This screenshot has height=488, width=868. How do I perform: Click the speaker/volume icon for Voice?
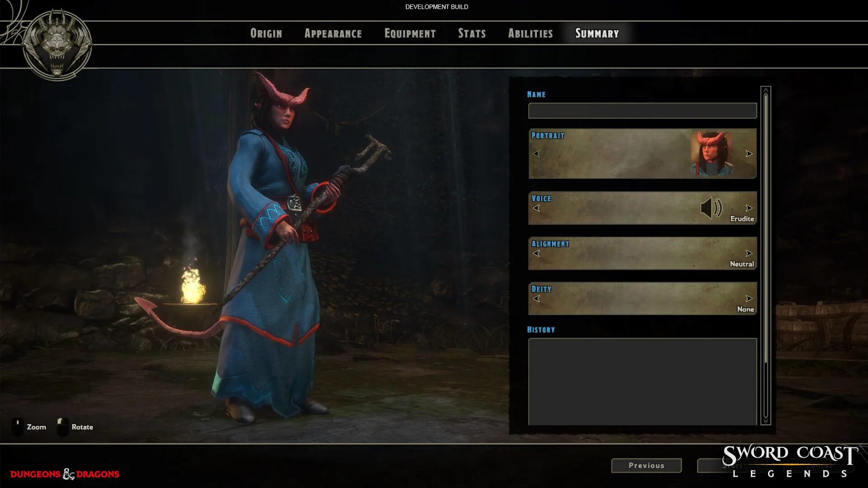(711, 208)
